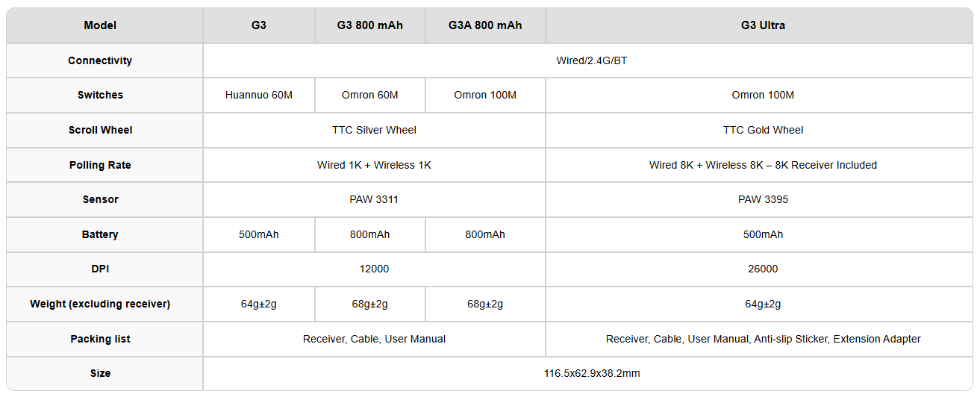Select the 116.5x62.9x38.2mm size cell
The height and width of the screenshot is (397, 980).
pos(591,373)
